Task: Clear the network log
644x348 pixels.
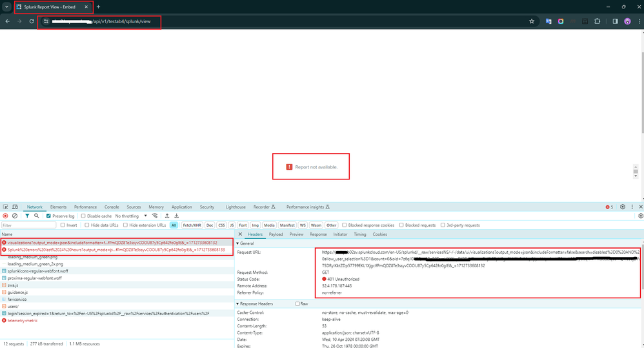Action: point(15,216)
